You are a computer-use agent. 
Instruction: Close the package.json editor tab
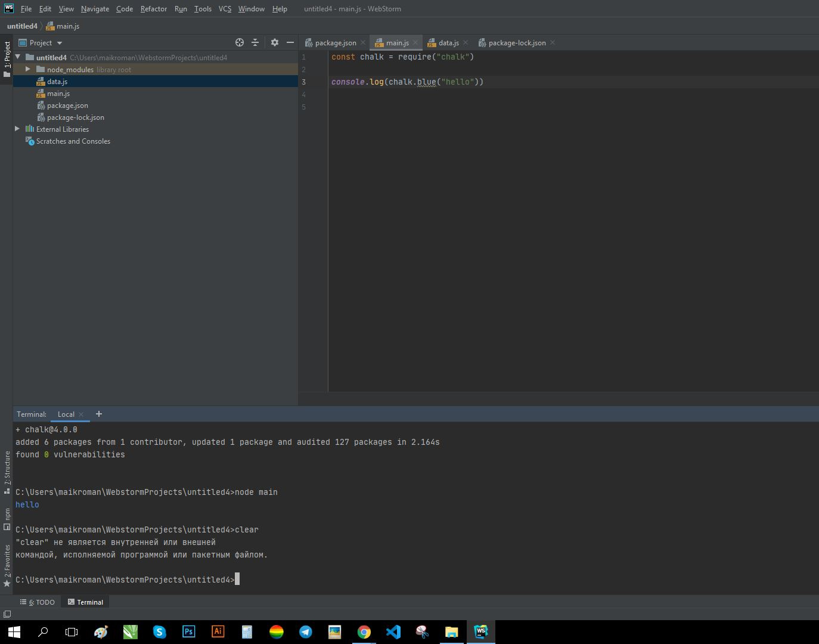coord(363,42)
